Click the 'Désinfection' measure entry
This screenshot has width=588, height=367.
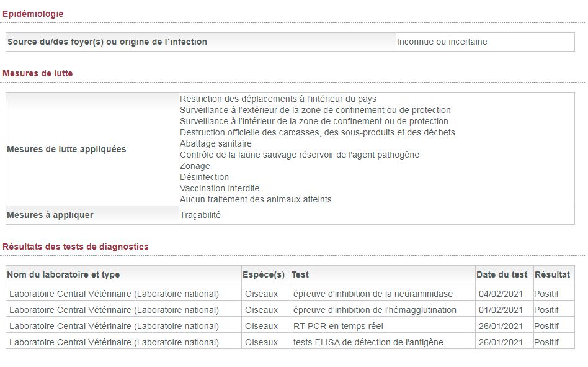click(x=204, y=177)
